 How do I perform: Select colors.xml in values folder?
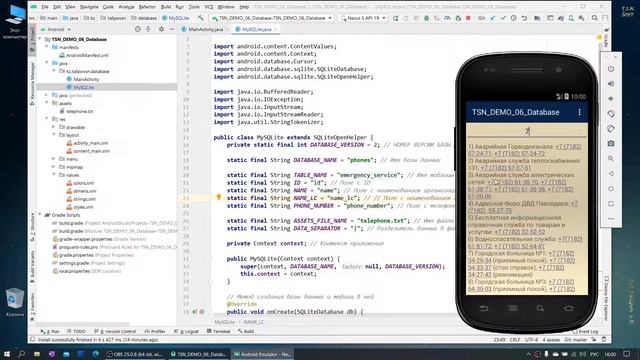point(80,183)
